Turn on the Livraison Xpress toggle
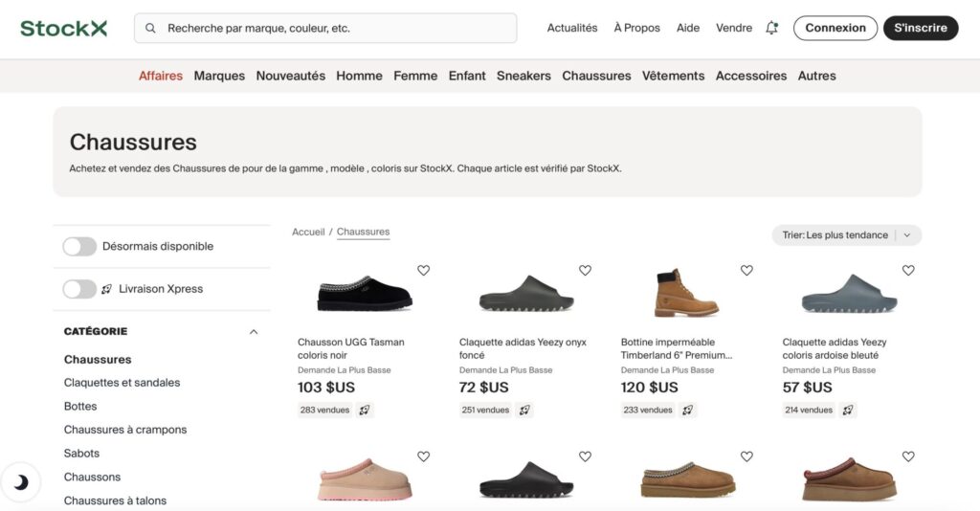This screenshot has width=980, height=511. [x=79, y=289]
